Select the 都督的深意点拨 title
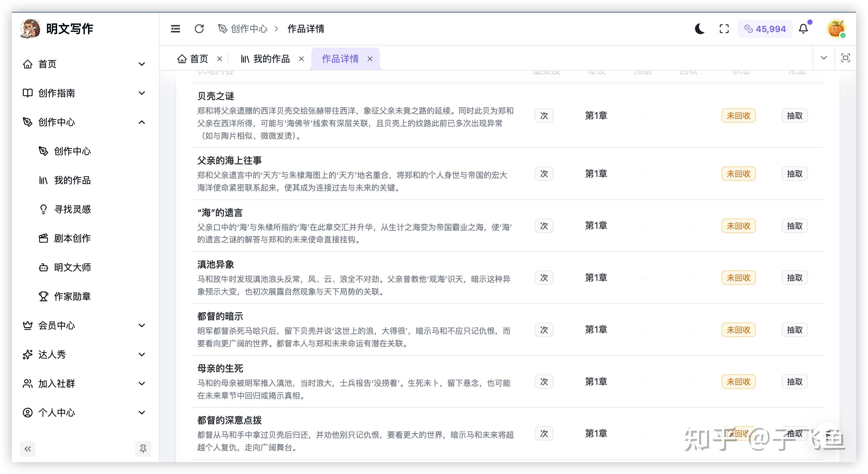868x474 pixels. [x=230, y=420]
